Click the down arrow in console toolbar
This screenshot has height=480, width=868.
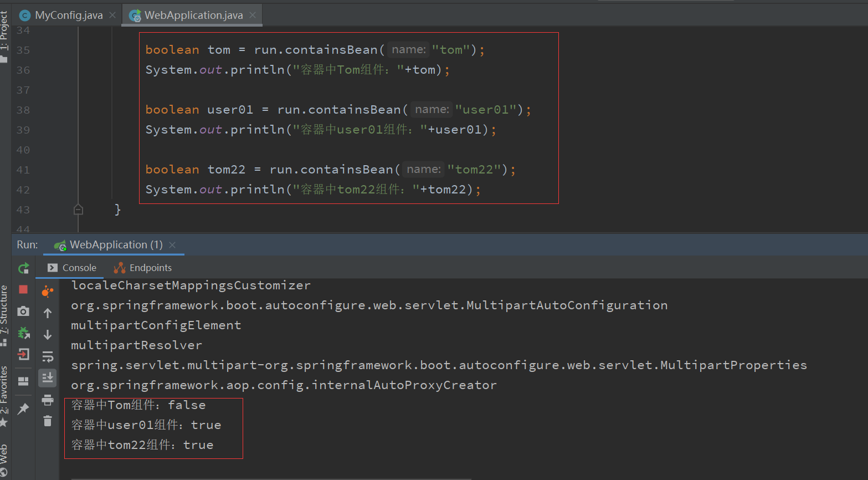point(48,335)
